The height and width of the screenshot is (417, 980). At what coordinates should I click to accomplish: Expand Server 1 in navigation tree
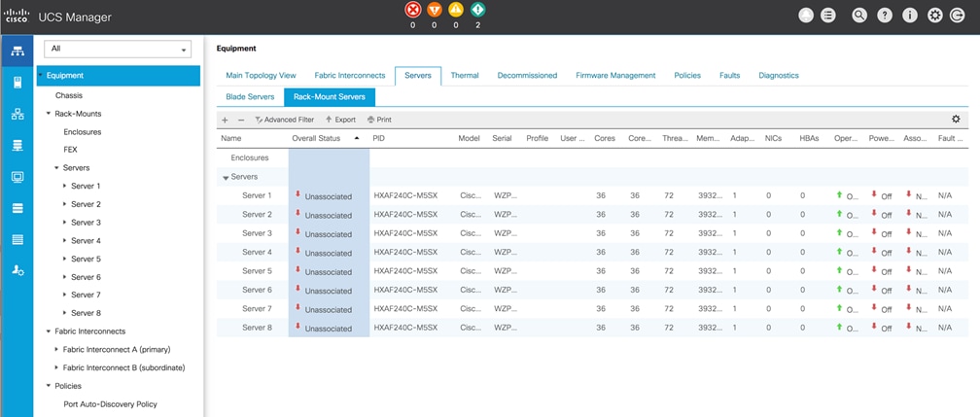click(x=65, y=187)
